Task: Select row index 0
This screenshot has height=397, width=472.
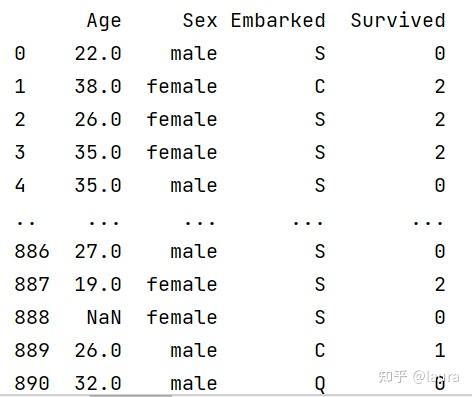Action: (x=20, y=53)
